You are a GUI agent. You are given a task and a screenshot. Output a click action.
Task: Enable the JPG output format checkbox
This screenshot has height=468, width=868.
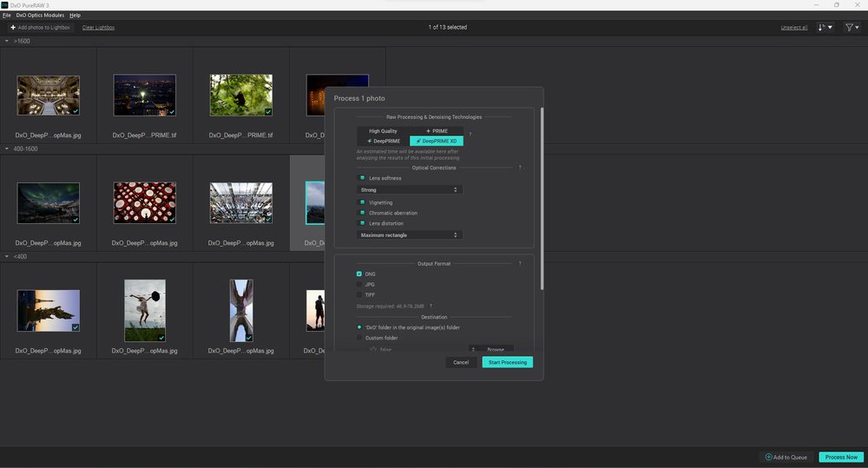coord(359,284)
